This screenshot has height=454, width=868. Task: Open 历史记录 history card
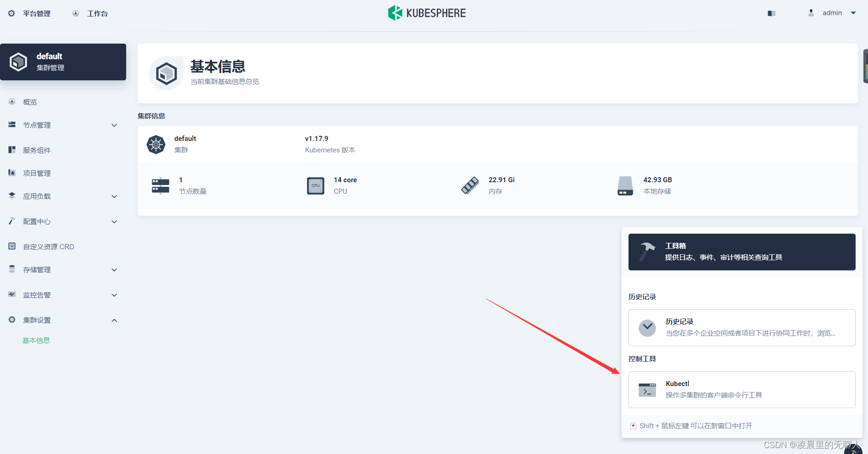pyautogui.click(x=742, y=328)
